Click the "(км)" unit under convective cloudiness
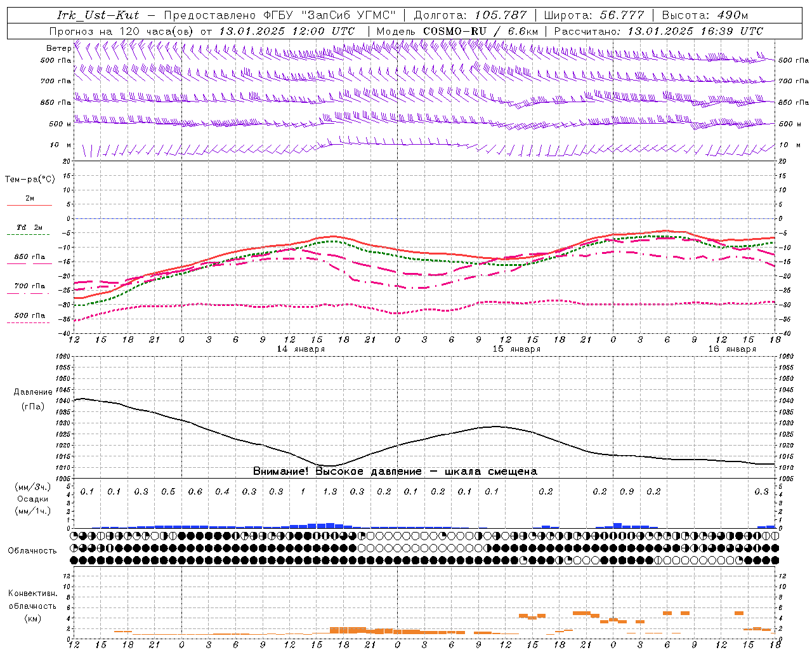The height and width of the screenshot is (650, 812). coord(32,618)
